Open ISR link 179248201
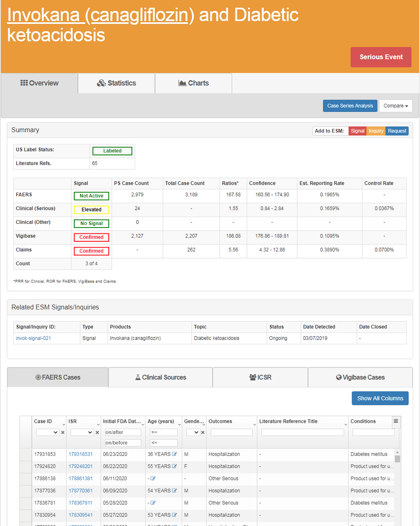Viewport: 420px width, 526px height. 81,466
